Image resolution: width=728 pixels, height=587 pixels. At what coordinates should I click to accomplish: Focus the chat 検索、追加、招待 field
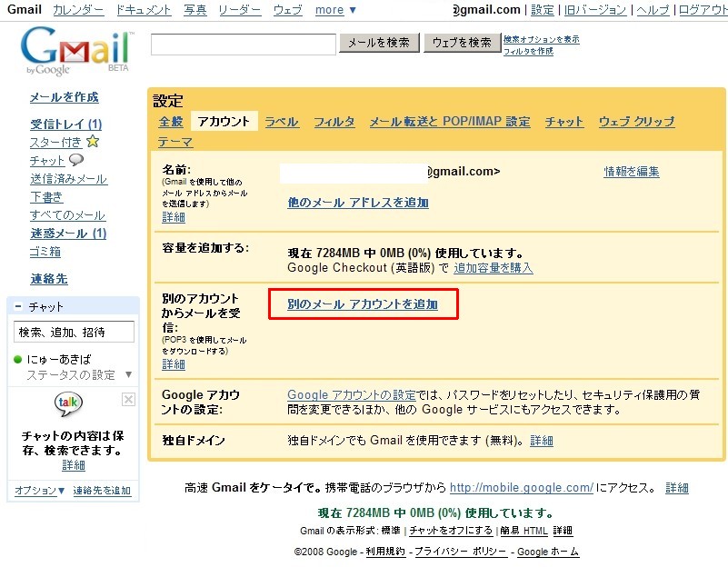(x=74, y=332)
